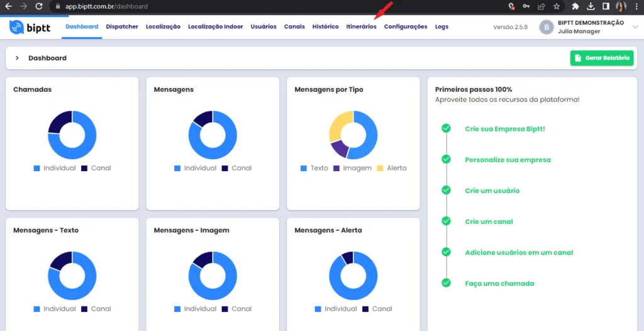Image resolution: width=644 pixels, height=331 pixels.
Task: Bookmark page with star icon
Action: pos(557,6)
